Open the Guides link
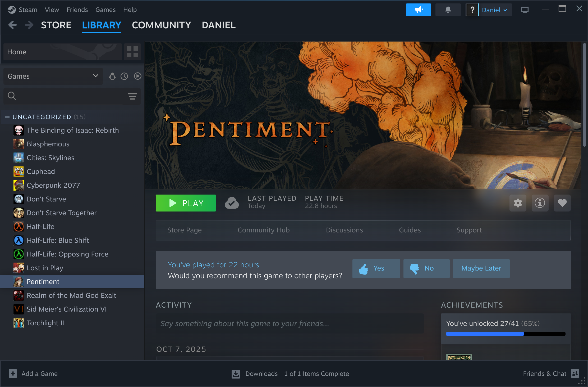 pos(410,230)
